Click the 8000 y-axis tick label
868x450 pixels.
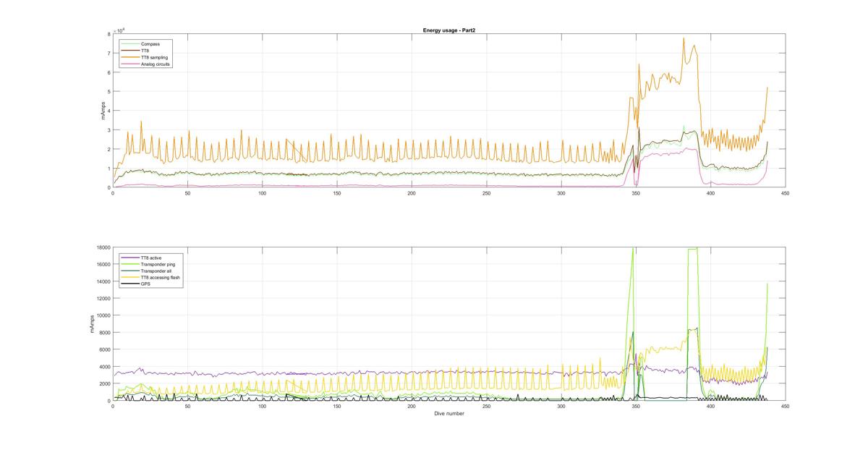(105, 333)
